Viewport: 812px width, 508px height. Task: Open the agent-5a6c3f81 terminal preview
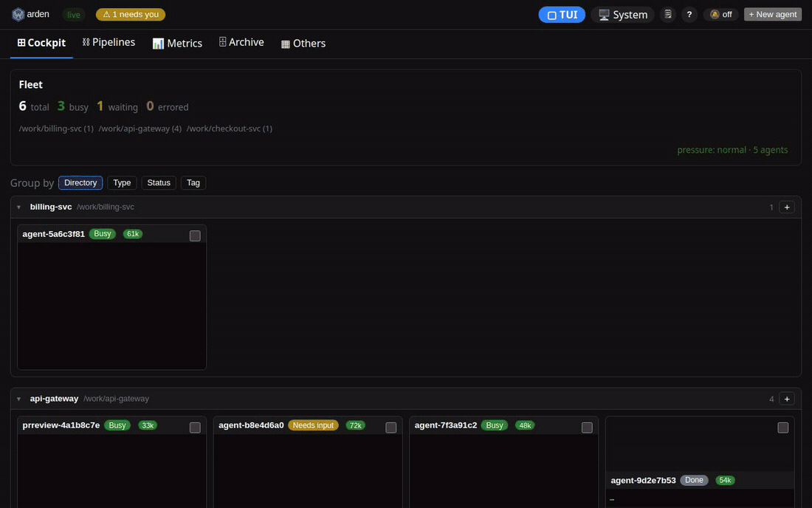pos(112,306)
